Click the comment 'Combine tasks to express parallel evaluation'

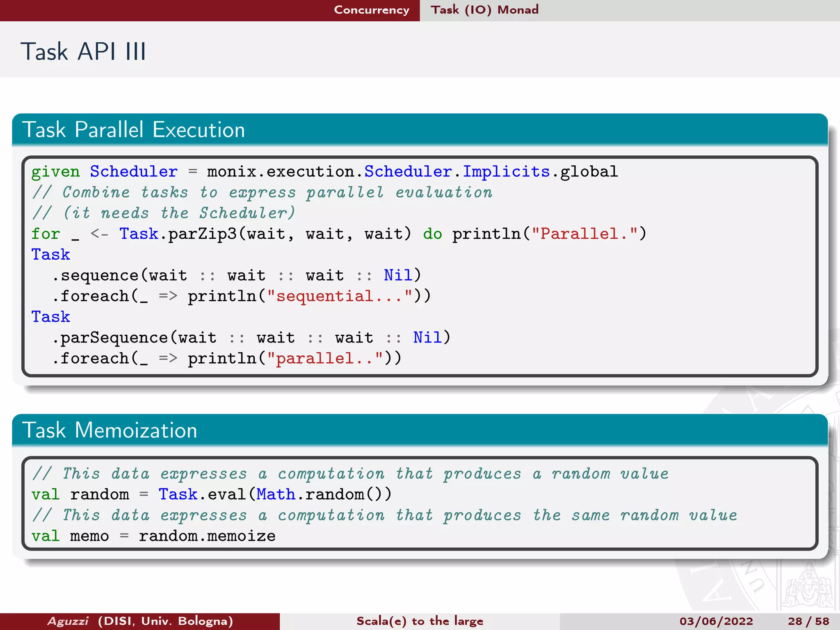point(262,192)
